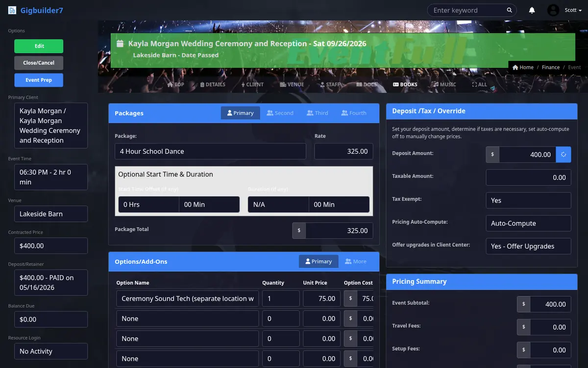588x368 pixels.
Task: Select the Second package tab
Action: coord(280,113)
